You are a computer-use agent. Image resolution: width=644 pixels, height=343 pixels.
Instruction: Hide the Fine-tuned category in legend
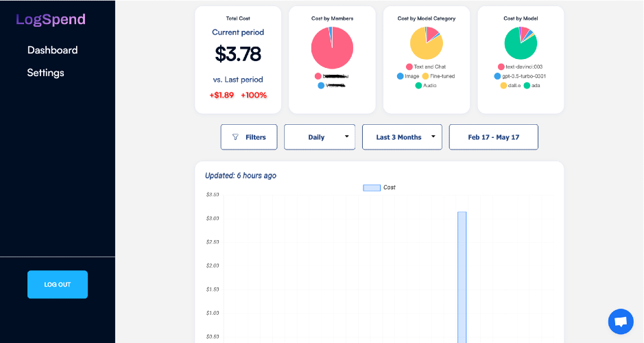click(x=438, y=76)
